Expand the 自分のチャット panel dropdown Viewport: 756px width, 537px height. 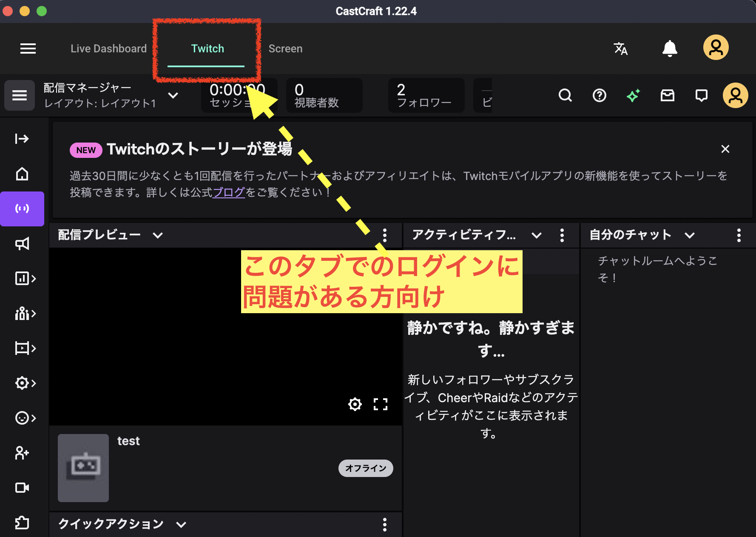(690, 235)
